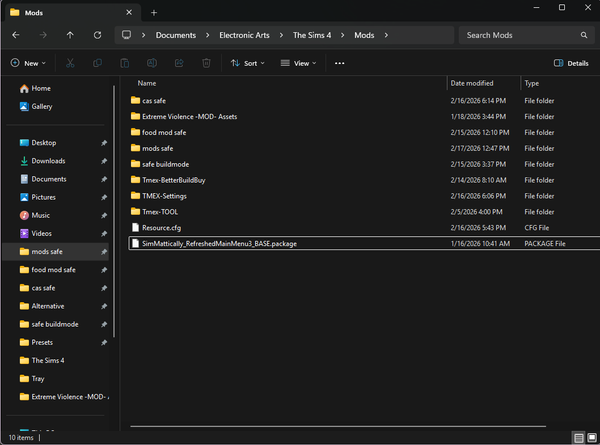Select the Resource.cfg file
Image resolution: width=600 pixels, height=445 pixels.
[161, 228]
